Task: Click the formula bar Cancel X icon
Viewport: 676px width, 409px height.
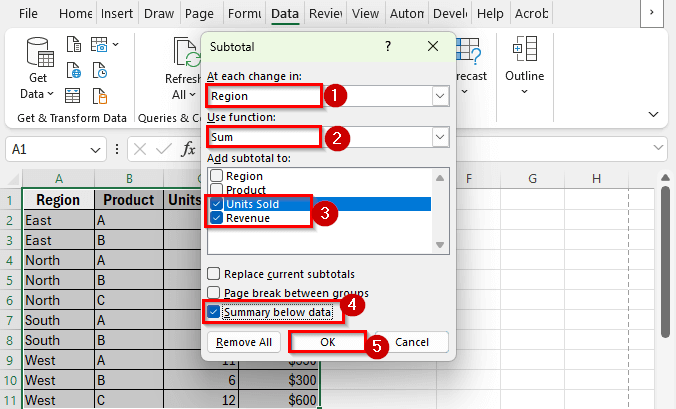Action: pyautogui.click(x=140, y=150)
